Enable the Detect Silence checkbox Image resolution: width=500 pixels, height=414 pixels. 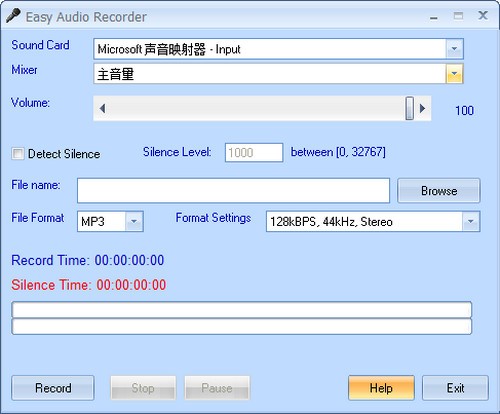(x=18, y=154)
